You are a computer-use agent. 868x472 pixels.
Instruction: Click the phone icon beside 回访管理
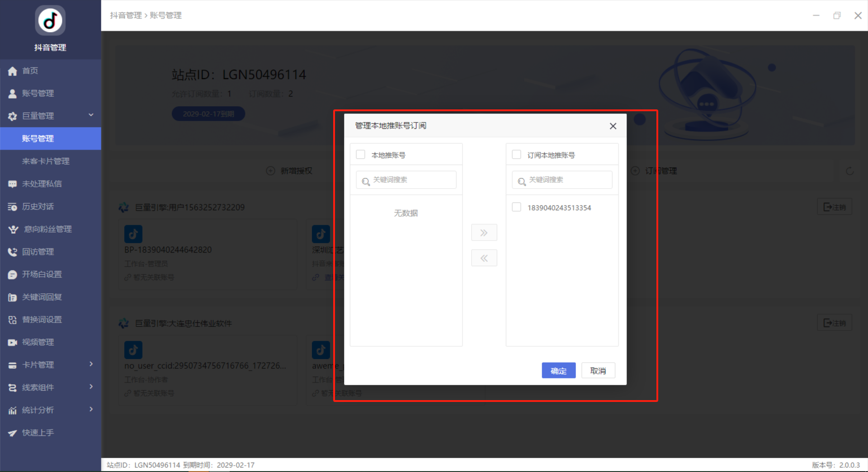pos(13,252)
